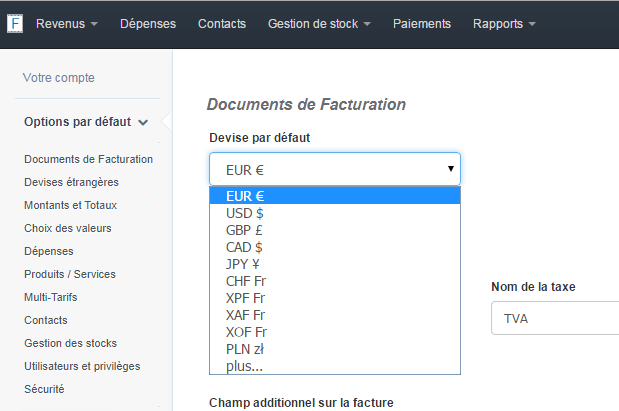Collapse the Options par défaut section
619x411 pixels.
(x=86, y=122)
